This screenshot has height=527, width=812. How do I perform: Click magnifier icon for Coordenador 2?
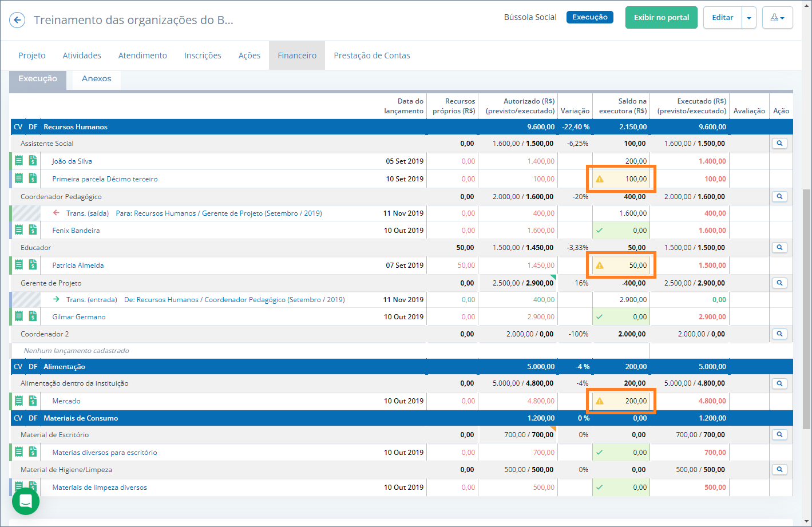779,334
